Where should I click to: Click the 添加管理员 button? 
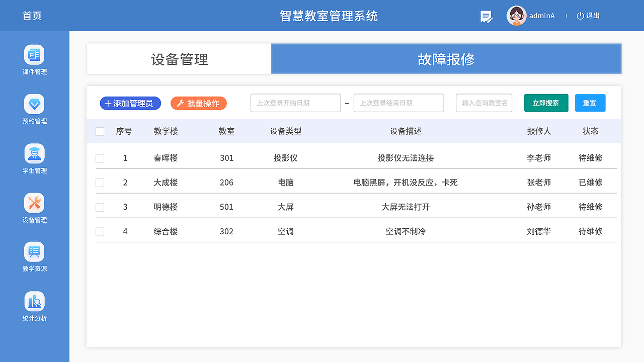pos(130,103)
